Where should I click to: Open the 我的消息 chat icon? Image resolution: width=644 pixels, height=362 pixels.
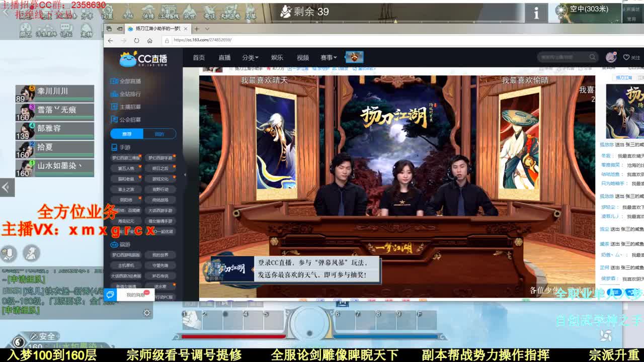coord(111,295)
